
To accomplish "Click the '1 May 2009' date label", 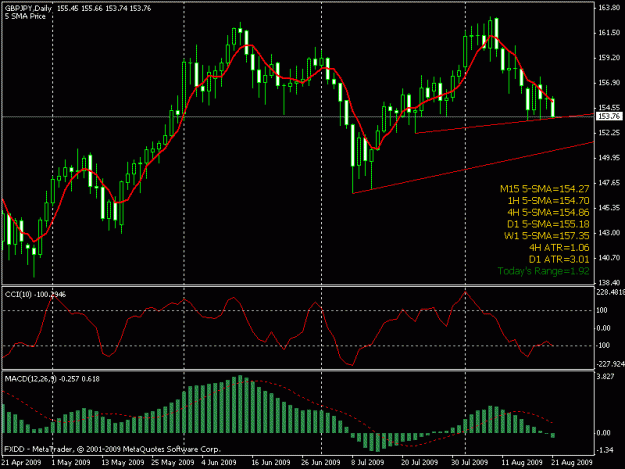I will 71,462.
